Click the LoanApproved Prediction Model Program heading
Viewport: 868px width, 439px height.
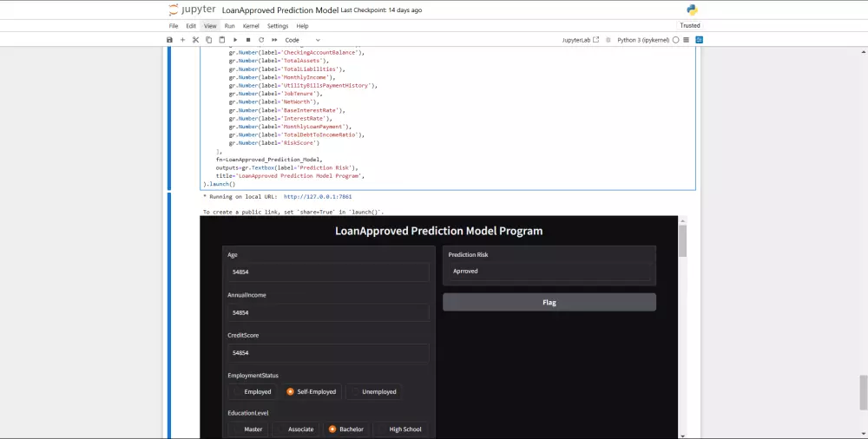click(x=439, y=231)
